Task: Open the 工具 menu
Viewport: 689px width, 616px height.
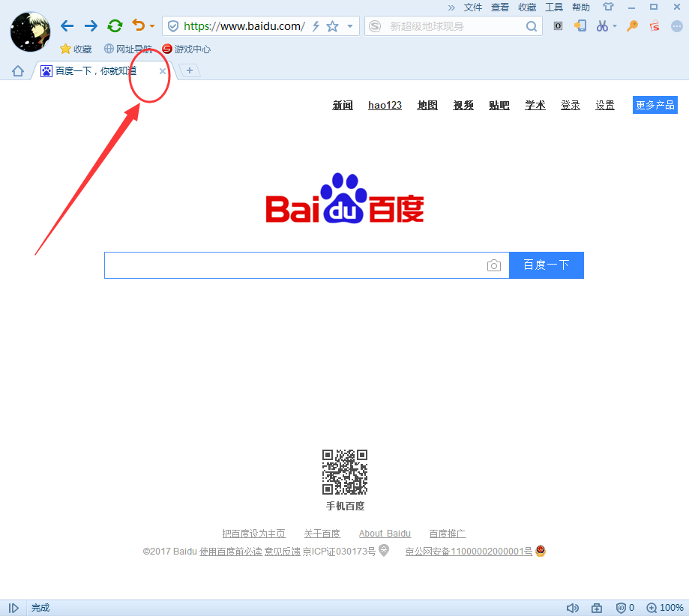Action: point(554,7)
